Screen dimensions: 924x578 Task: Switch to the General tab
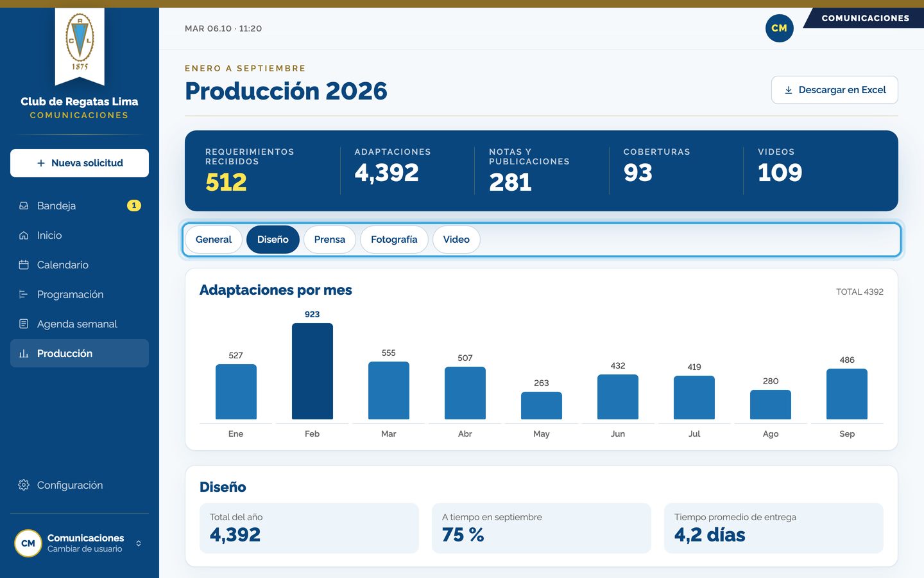pos(214,240)
